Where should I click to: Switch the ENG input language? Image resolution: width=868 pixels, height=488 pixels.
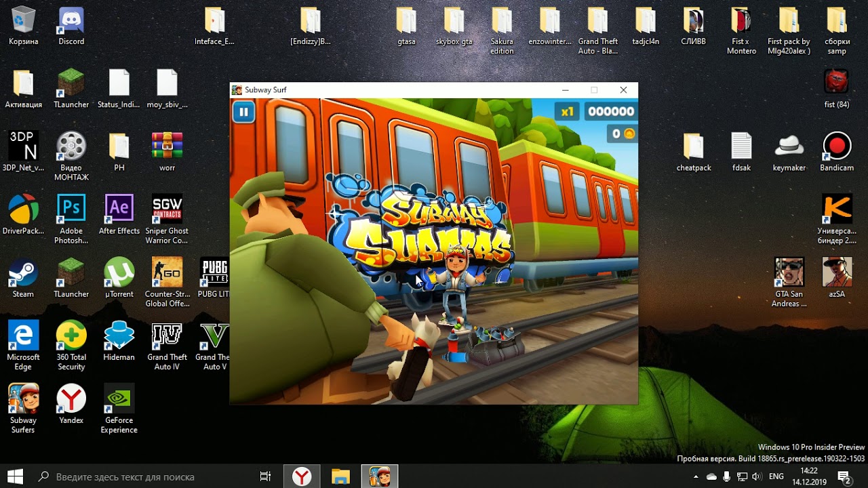pyautogui.click(x=776, y=476)
